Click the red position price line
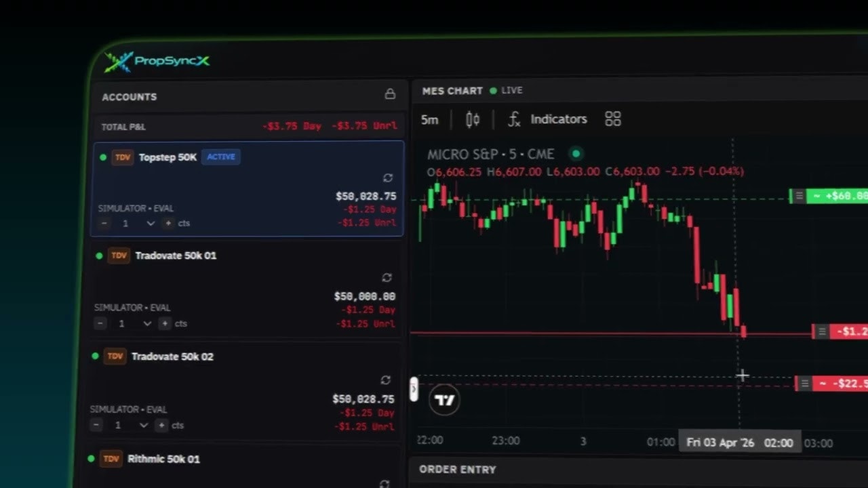Screen dimensions: 868x488 (610, 333)
